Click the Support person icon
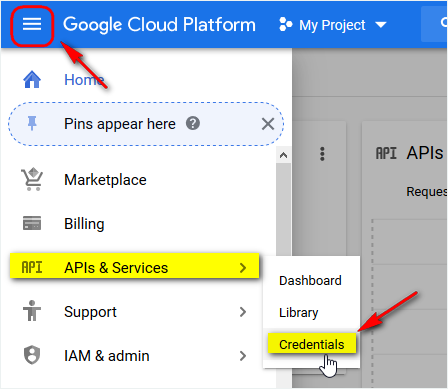The image size is (448, 389). [x=32, y=311]
